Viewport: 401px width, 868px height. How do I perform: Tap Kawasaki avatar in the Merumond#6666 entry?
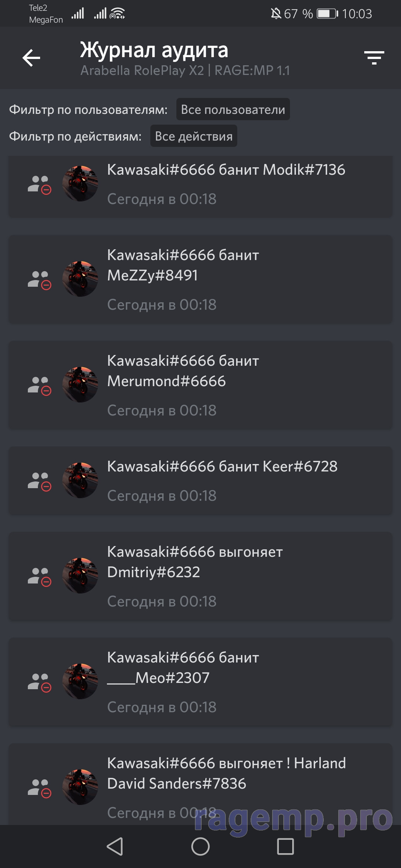(80, 385)
